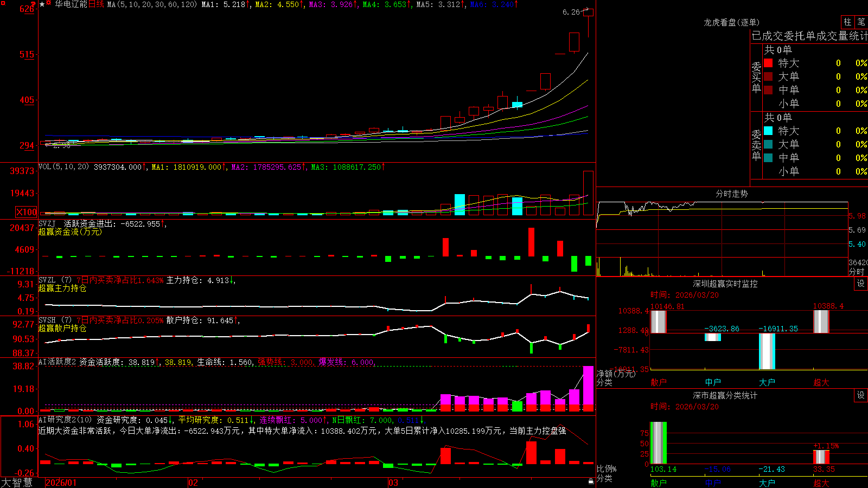This screenshot has width=868, height=488.
Task: Click the red gear icon beside the star
Action: tap(49, 4)
